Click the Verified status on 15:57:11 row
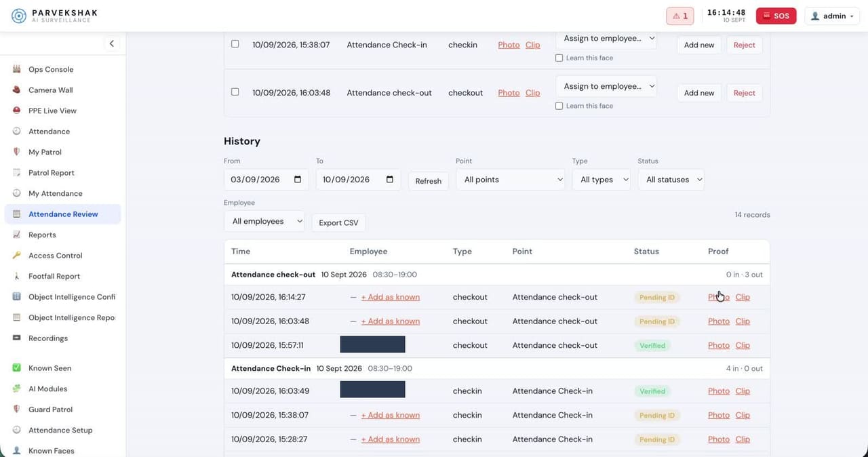Viewport: 868px width, 457px height. pos(652,345)
